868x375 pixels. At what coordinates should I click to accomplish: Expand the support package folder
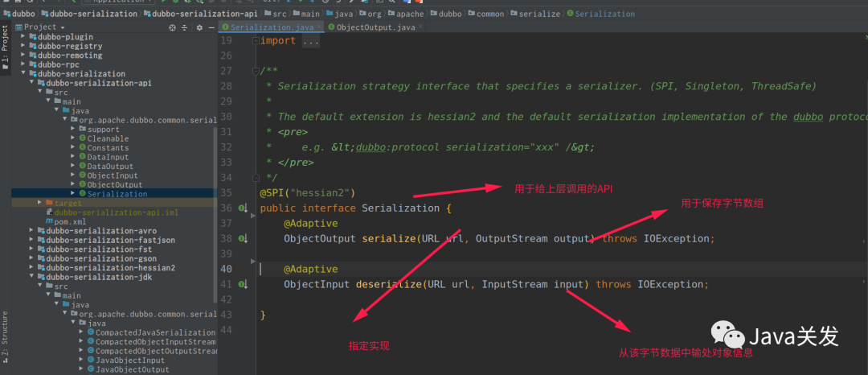pos(74,129)
